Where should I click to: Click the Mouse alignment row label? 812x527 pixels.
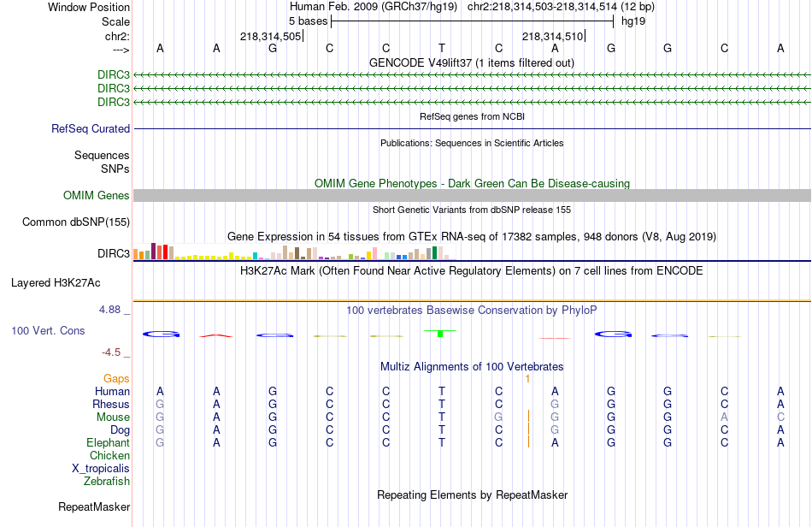(113, 417)
